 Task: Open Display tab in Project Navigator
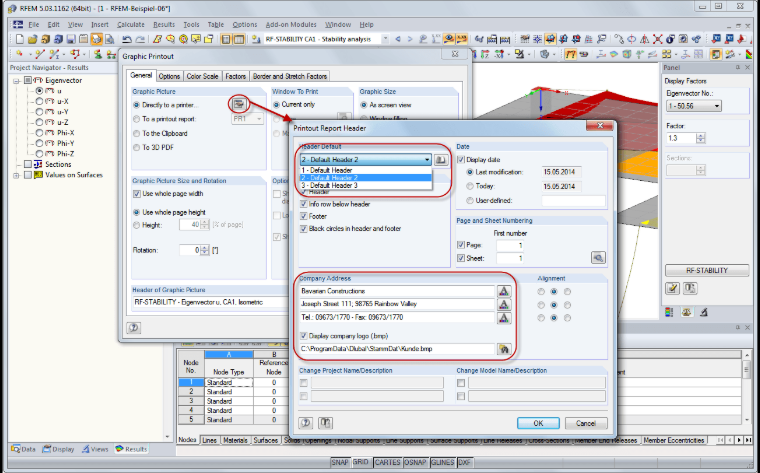(59, 449)
